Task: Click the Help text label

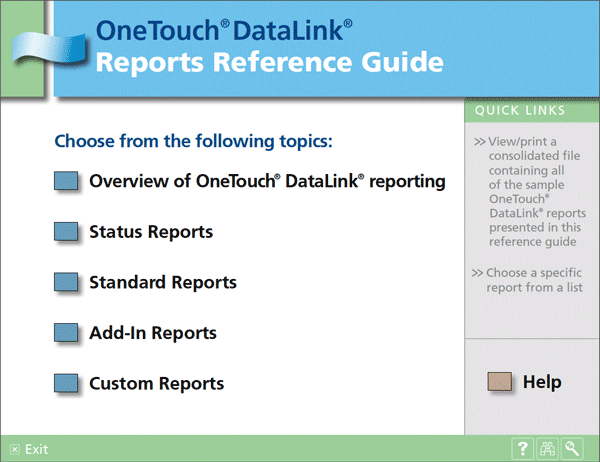Action: coord(542,382)
